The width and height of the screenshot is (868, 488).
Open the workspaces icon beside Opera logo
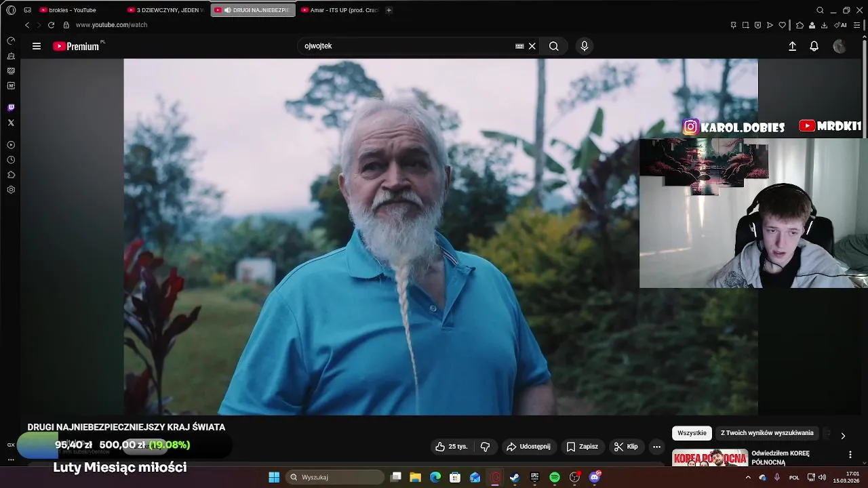coord(28,10)
